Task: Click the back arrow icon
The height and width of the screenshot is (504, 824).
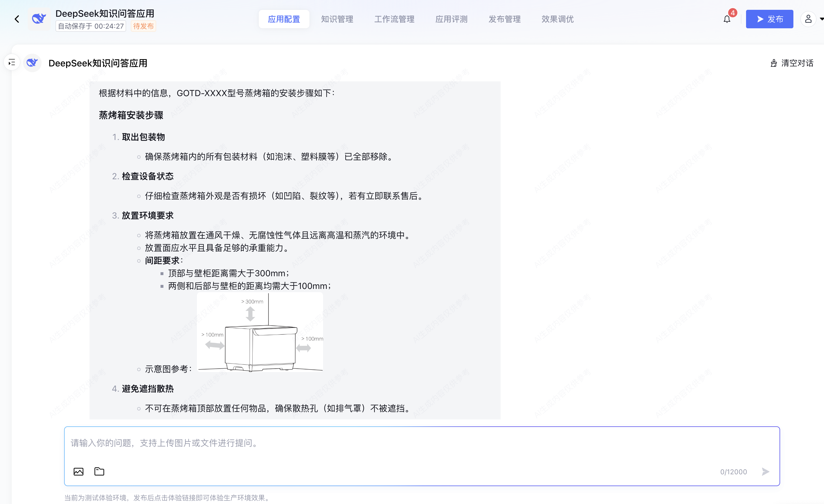Action: [17, 19]
